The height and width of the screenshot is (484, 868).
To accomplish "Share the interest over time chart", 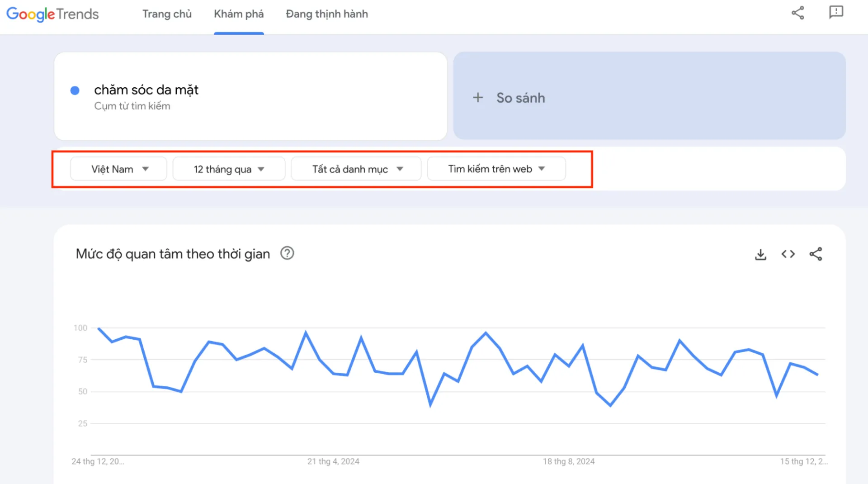I will (816, 254).
